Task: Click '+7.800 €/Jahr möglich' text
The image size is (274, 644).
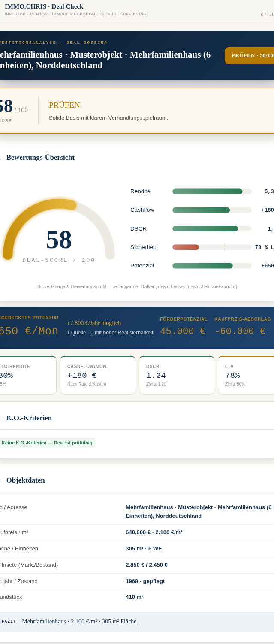Action: 94,323
